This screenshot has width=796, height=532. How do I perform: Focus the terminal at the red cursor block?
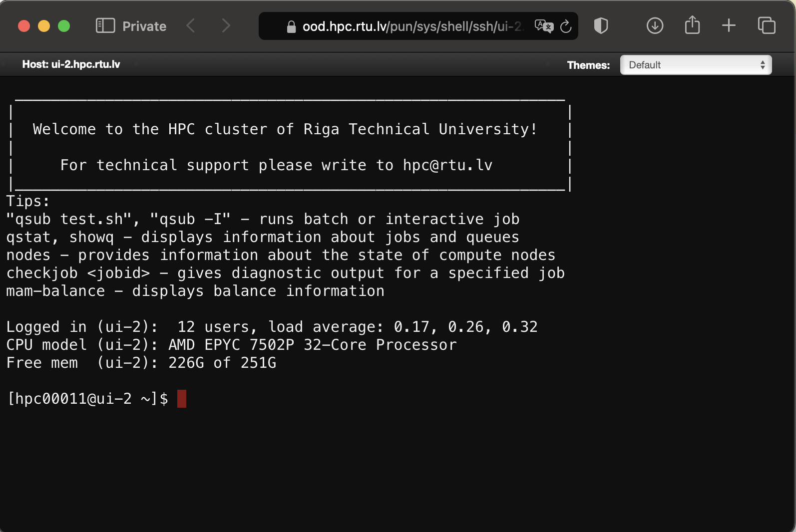tap(182, 399)
